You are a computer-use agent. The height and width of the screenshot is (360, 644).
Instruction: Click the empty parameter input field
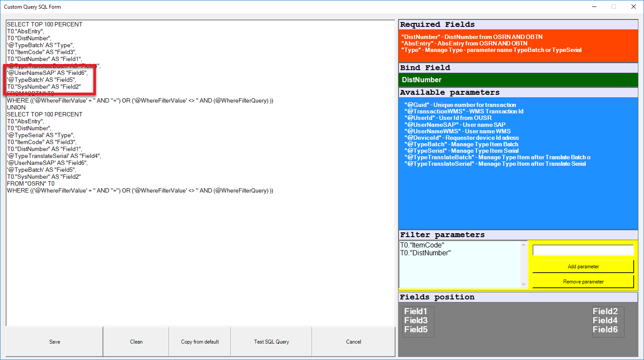tap(583, 250)
